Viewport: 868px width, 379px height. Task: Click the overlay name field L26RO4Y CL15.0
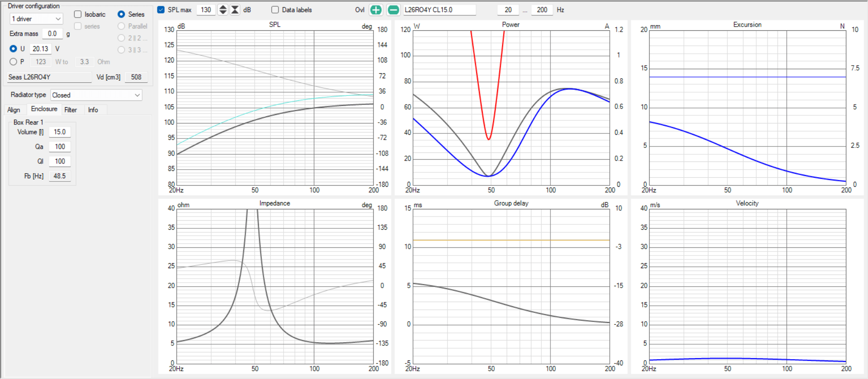pyautogui.click(x=439, y=9)
